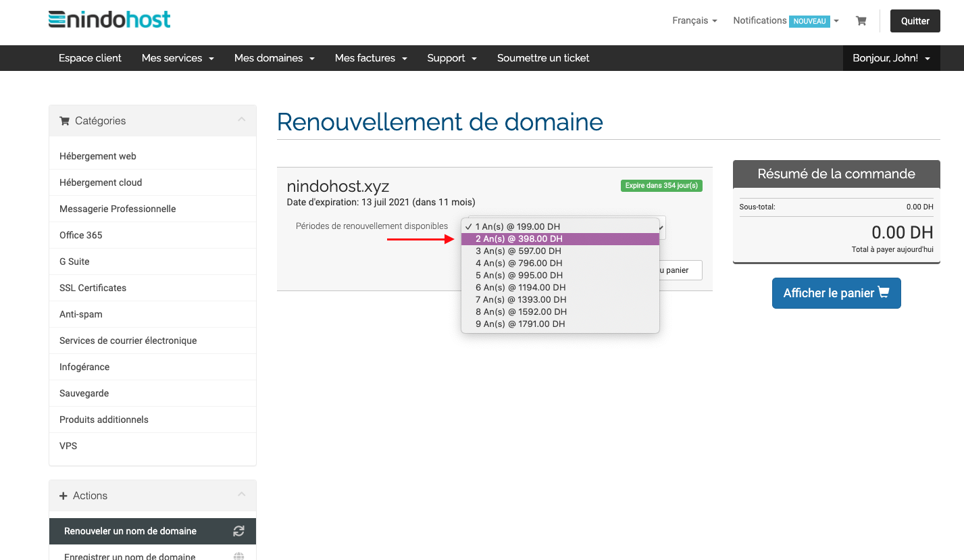Open G Suite category
This screenshot has width=964, height=560.
pos(153,261)
